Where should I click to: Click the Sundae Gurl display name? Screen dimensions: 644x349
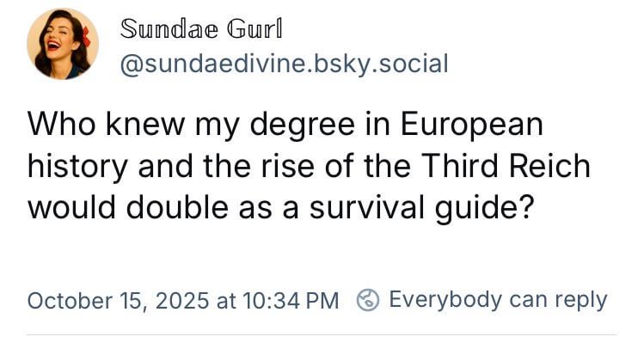pos(201,28)
